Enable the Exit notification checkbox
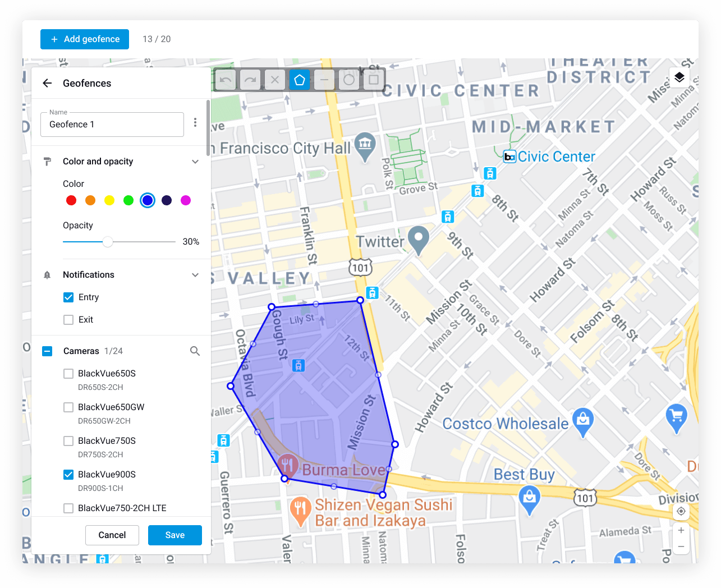The image size is (721, 588). [68, 319]
